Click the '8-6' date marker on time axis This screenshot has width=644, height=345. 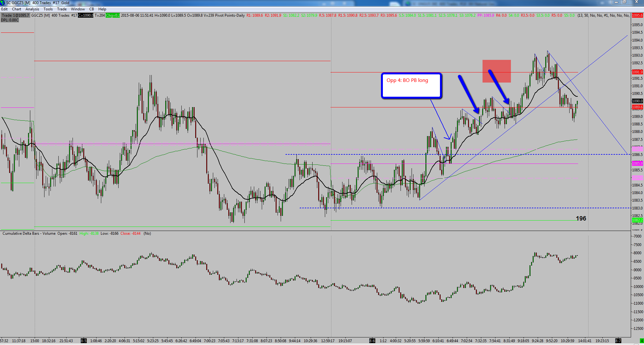click(372, 341)
